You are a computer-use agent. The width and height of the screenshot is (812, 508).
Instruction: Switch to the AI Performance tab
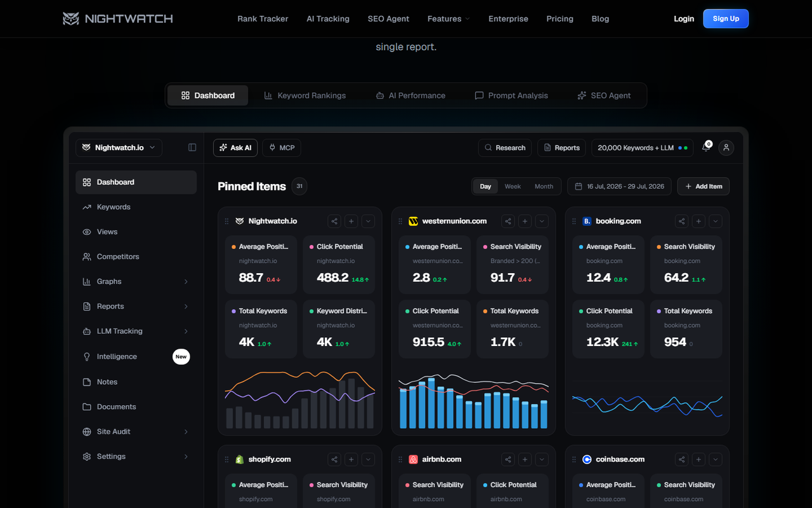tap(410, 95)
